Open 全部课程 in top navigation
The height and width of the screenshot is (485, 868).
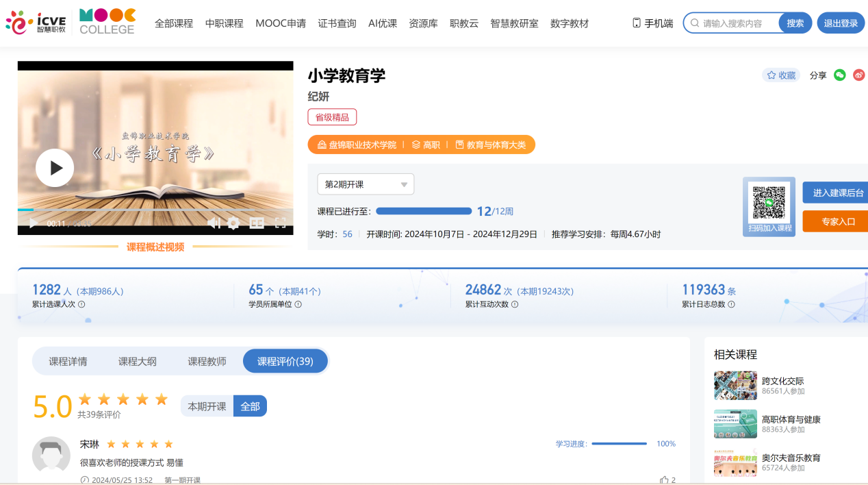coord(174,23)
